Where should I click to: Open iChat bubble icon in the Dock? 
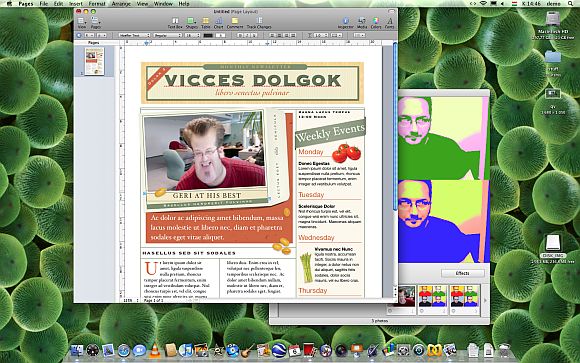coord(139,350)
